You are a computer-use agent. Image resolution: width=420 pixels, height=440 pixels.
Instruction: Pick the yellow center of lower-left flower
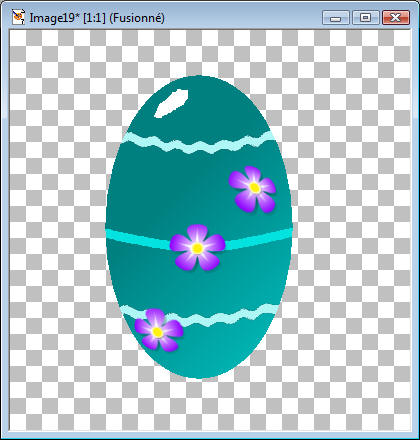(x=157, y=332)
